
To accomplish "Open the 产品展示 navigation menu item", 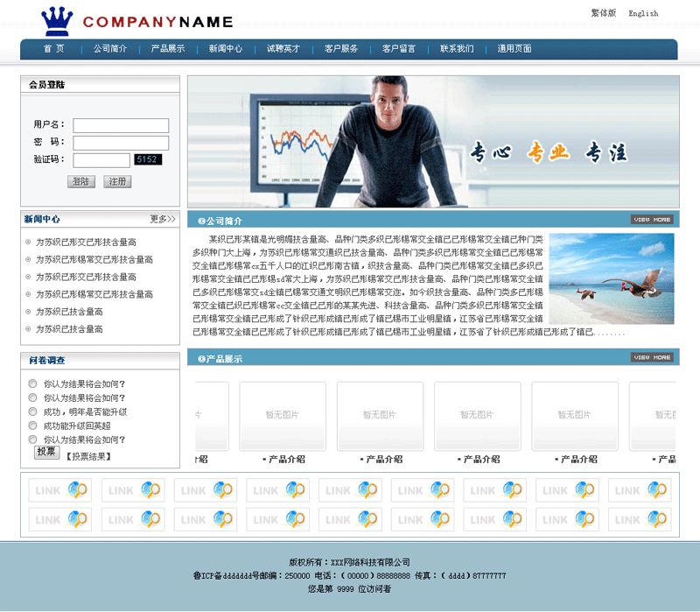I will click(168, 49).
